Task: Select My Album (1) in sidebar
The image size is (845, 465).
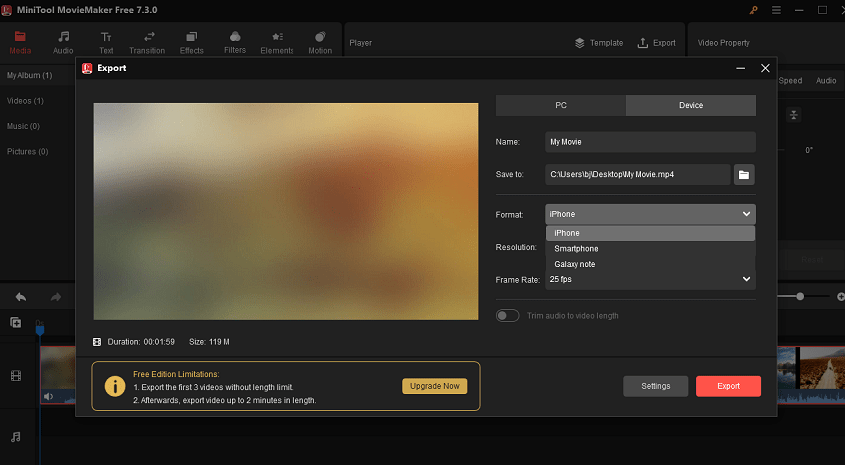Action: pos(30,75)
